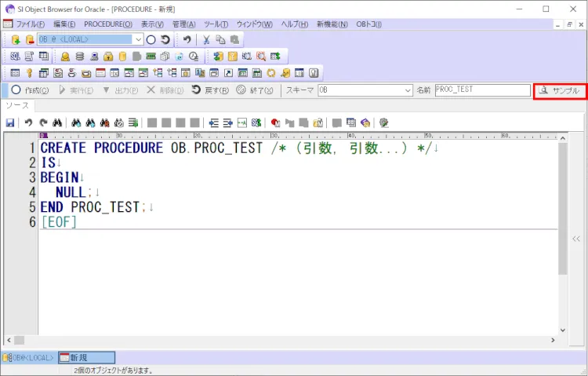Click the 作成(C) create button

point(30,90)
